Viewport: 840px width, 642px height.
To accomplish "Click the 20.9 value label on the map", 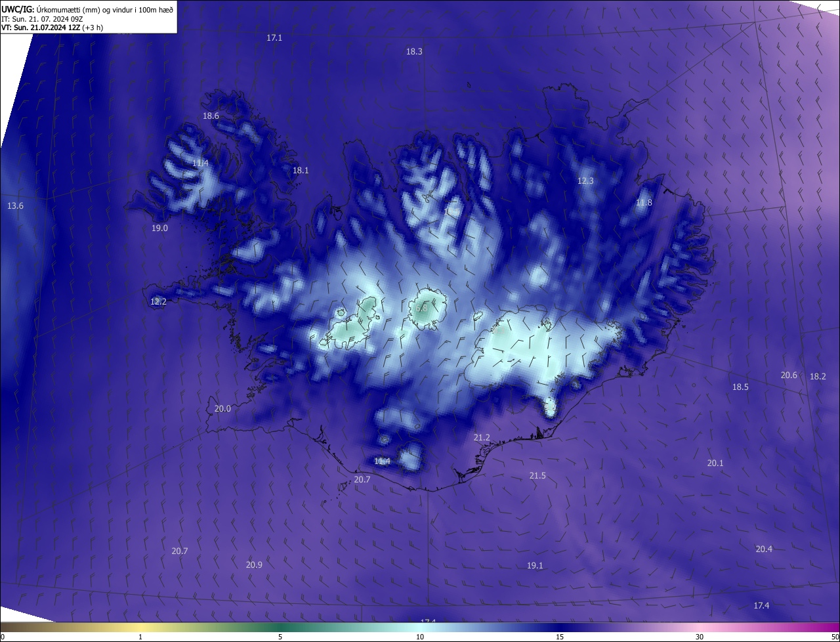I will click(x=254, y=565).
